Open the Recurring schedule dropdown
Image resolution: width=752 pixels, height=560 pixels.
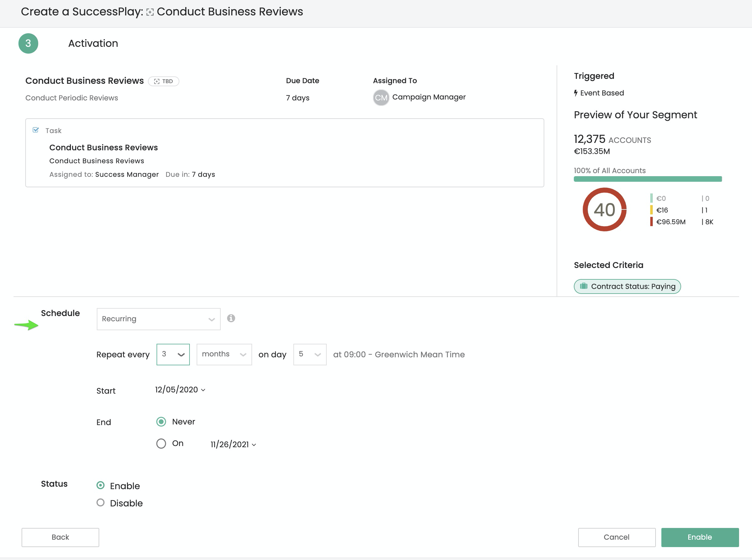tap(158, 319)
